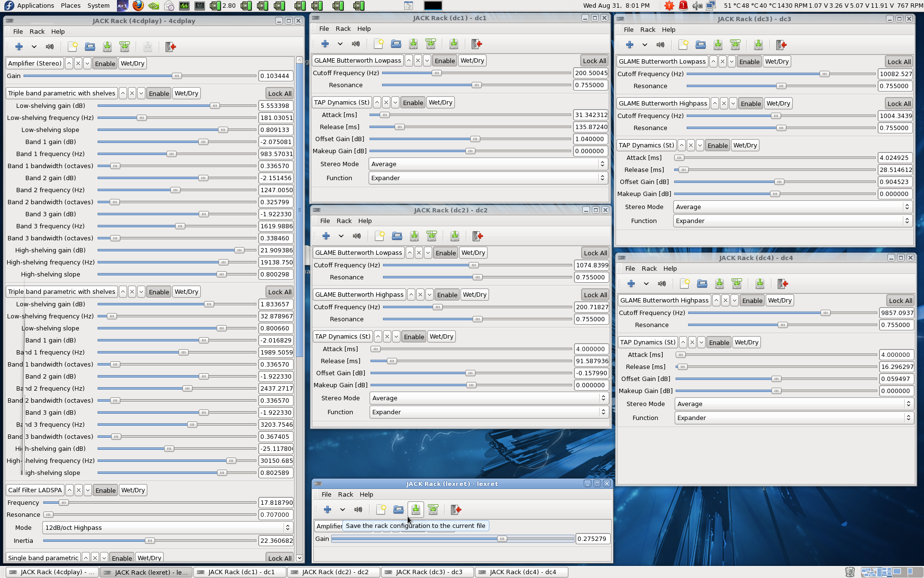Toggle Wet/Dry on Calf Filter LADSPA
924x578 pixels.
coord(133,490)
